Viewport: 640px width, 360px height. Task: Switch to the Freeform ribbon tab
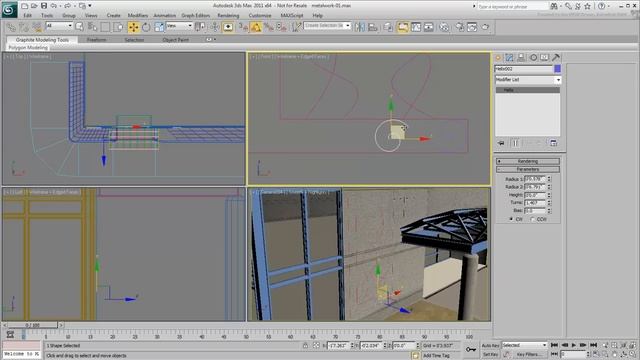coord(97,40)
